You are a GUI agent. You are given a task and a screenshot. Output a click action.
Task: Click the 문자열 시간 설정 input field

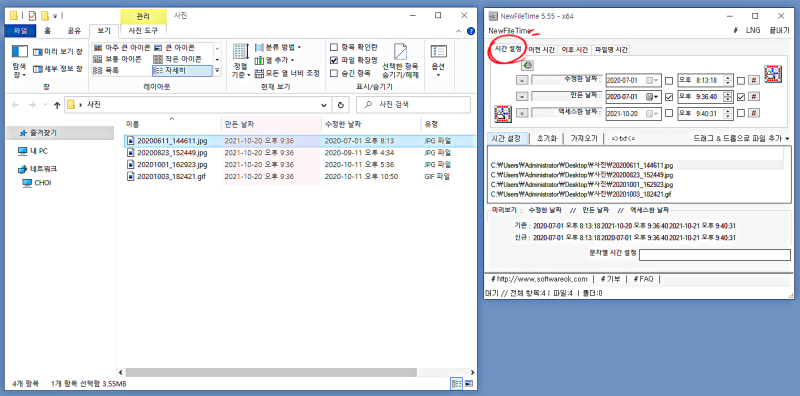[715, 255]
